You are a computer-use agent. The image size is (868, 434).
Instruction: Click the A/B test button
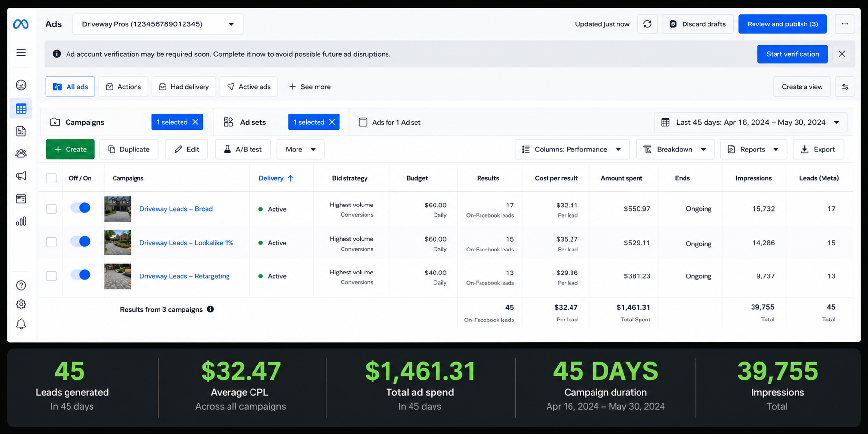(x=243, y=149)
